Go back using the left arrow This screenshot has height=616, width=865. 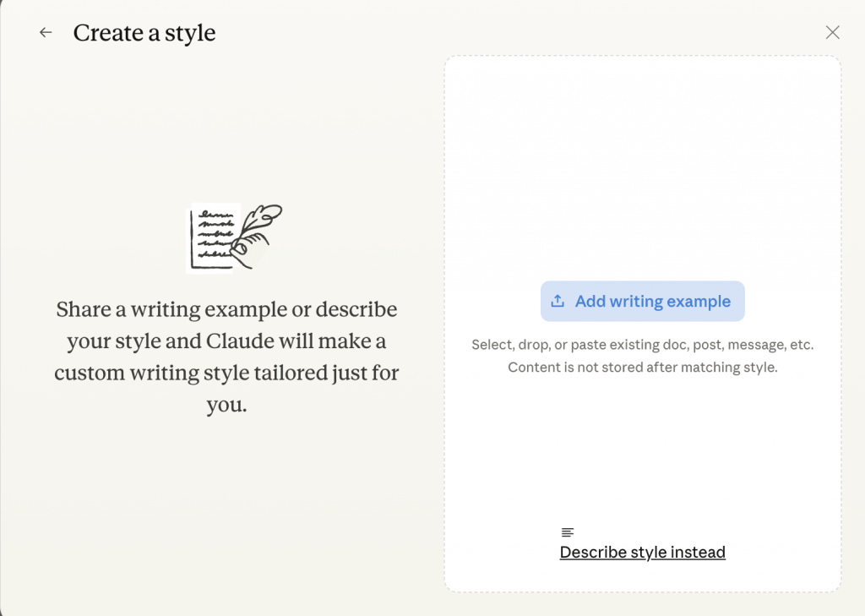coord(46,33)
